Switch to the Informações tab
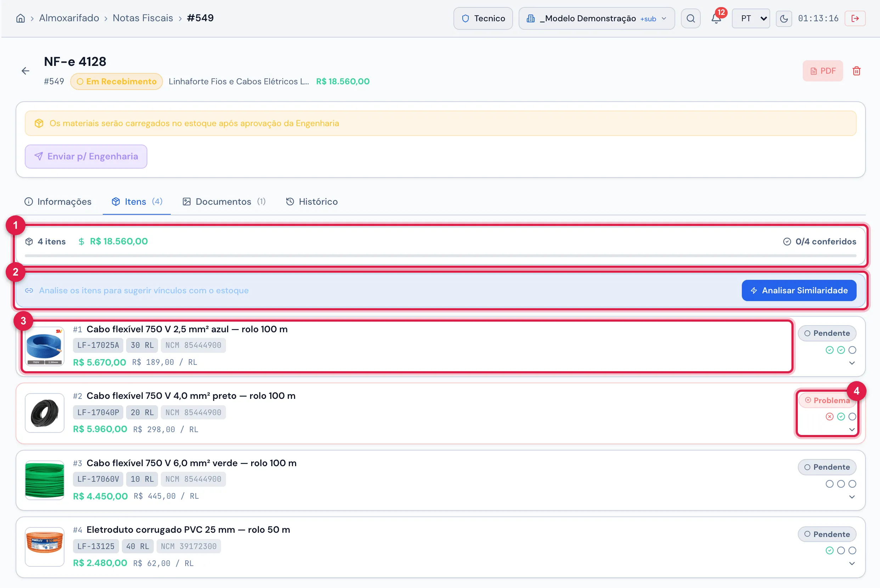Viewport: 880px width, 588px height. coord(58,202)
